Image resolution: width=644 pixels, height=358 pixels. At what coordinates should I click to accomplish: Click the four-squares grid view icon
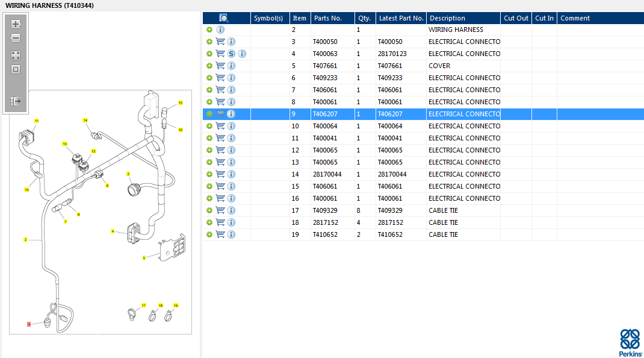(16, 55)
